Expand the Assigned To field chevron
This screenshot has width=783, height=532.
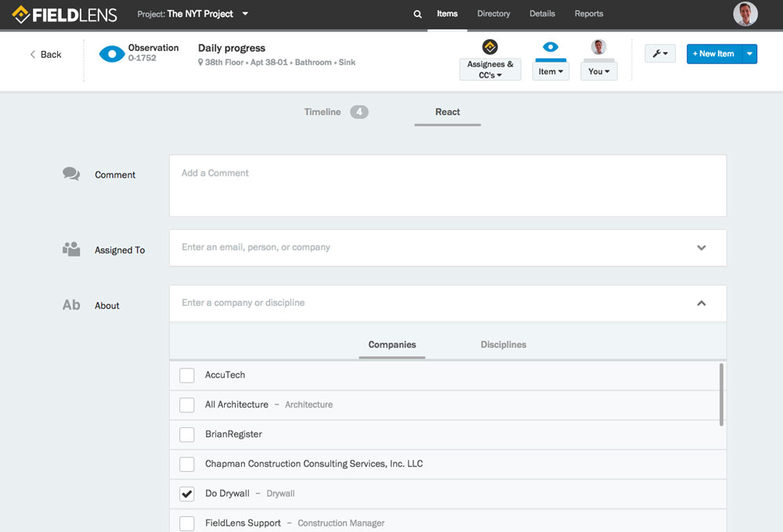(702, 246)
